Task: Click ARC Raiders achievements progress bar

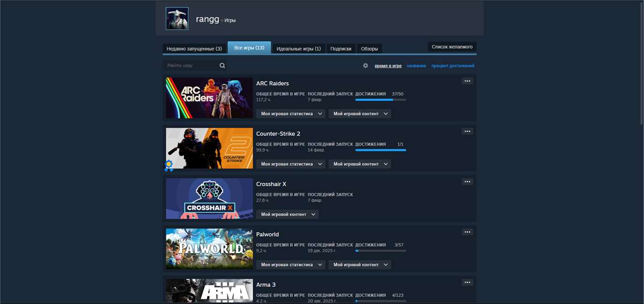Action: click(380, 100)
